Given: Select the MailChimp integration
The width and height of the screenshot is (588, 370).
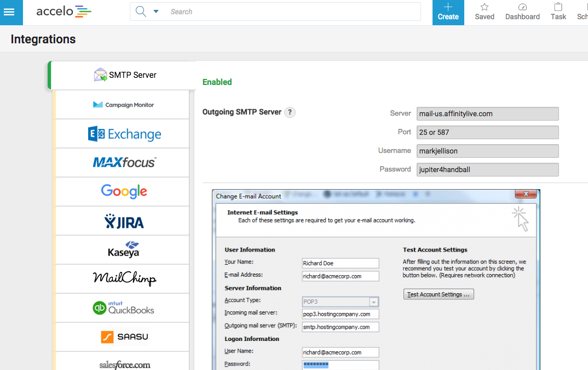Looking at the screenshot, I should pyautogui.click(x=124, y=278).
